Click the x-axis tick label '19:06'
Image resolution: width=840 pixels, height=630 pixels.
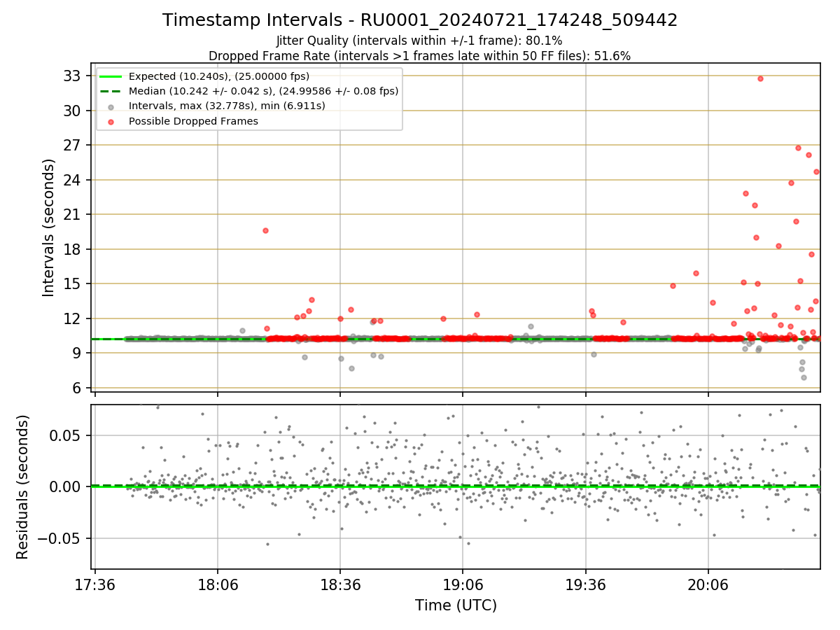point(463,584)
